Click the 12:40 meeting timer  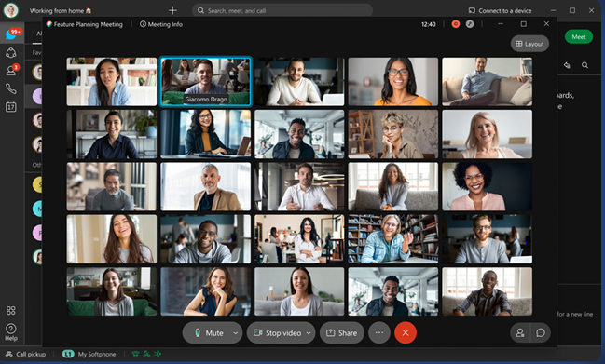click(x=428, y=24)
